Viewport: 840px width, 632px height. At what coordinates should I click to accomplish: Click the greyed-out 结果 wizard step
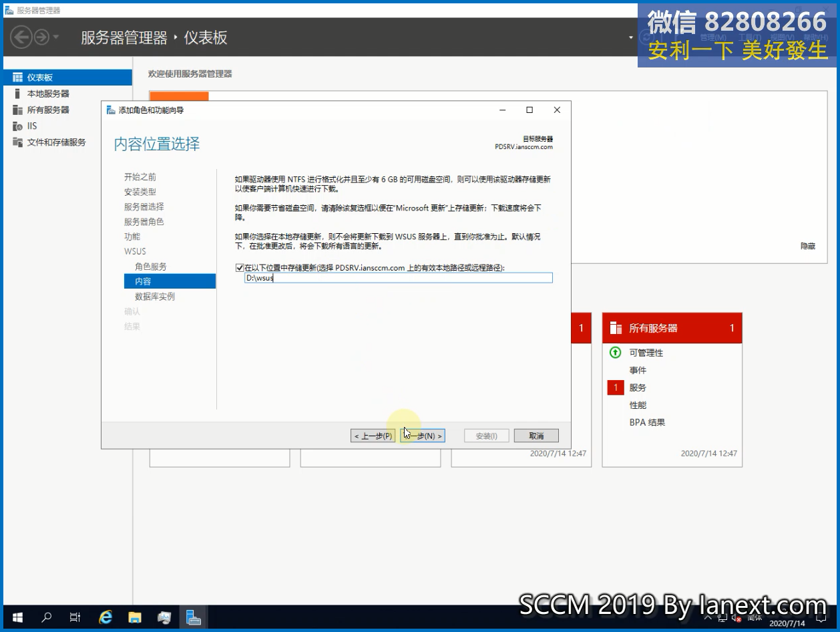pos(132,326)
